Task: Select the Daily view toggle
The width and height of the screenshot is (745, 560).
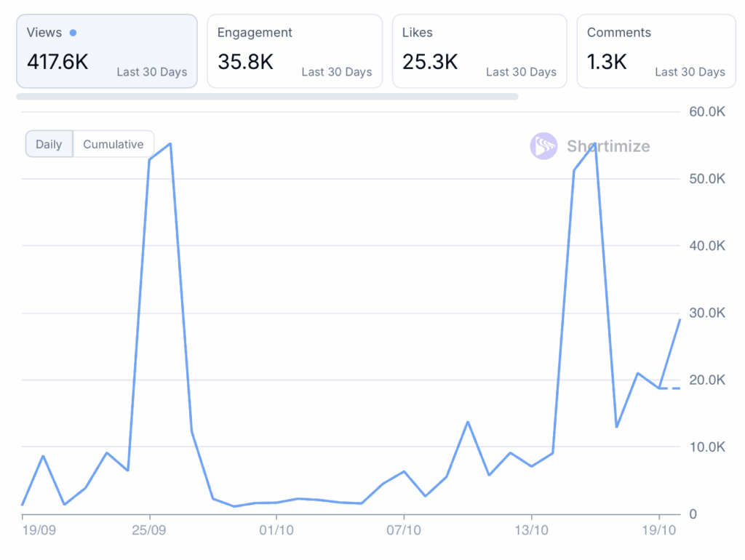Action: click(x=49, y=144)
